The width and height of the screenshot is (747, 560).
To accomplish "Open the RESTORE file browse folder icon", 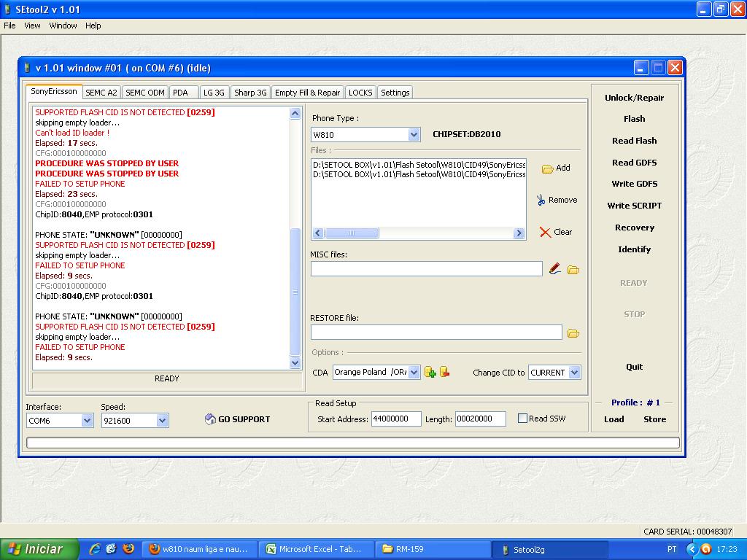I will pos(573,333).
